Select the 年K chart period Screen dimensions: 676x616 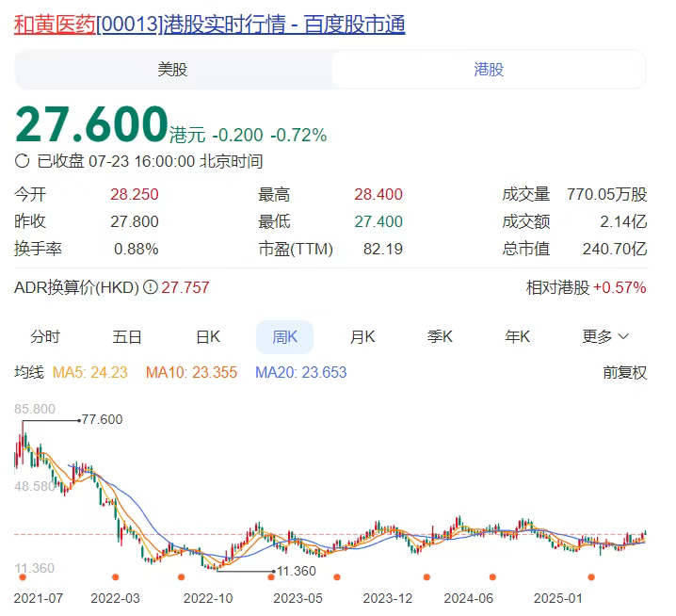[x=517, y=337]
